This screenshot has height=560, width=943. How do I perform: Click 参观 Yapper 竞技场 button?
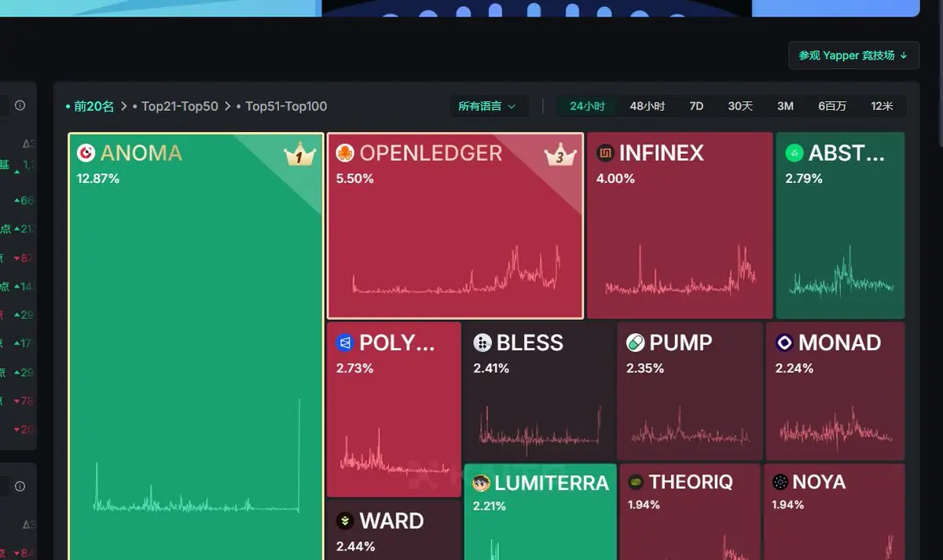click(854, 56)
